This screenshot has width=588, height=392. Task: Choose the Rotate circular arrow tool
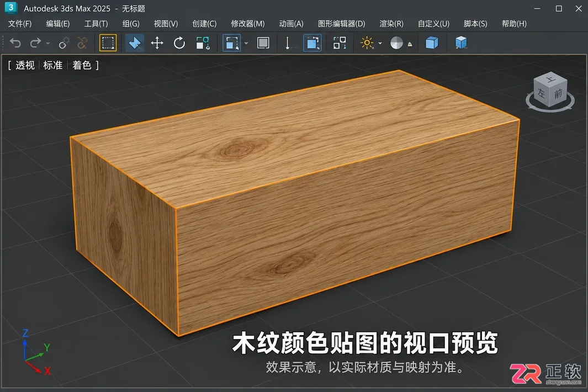click(179, 43)
